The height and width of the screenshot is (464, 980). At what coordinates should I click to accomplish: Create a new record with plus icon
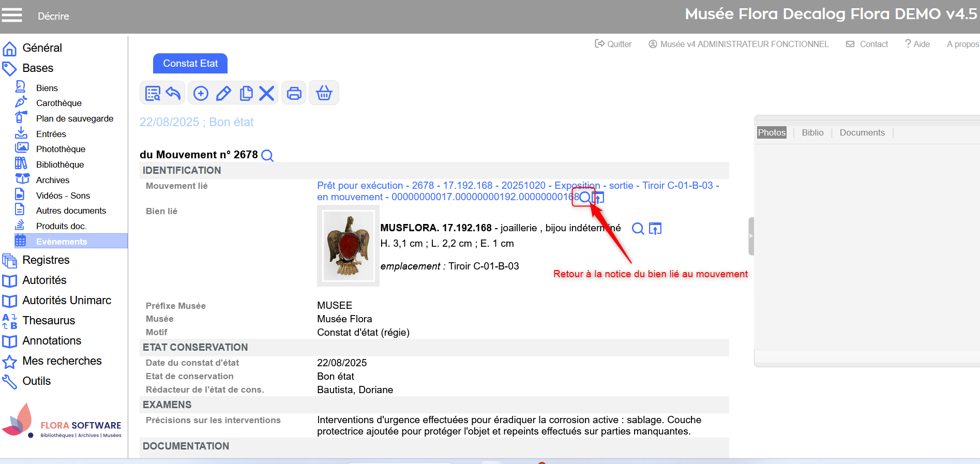pyautogui.click(x=201, y=93)
